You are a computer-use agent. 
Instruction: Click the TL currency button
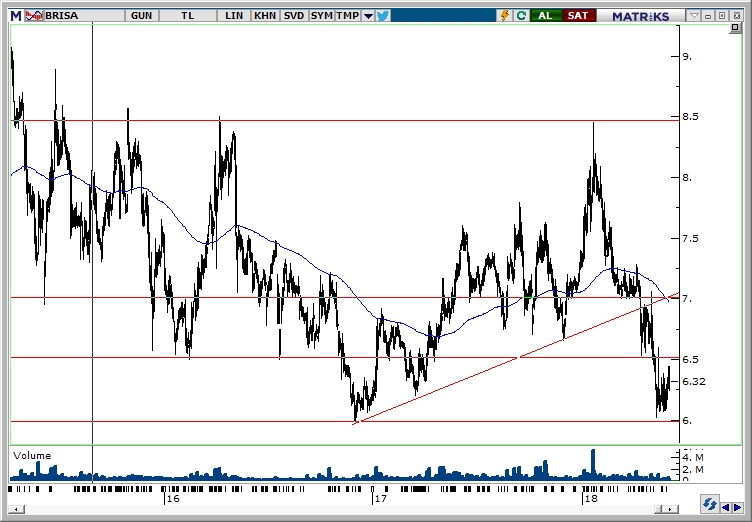[x=188, y=16]
